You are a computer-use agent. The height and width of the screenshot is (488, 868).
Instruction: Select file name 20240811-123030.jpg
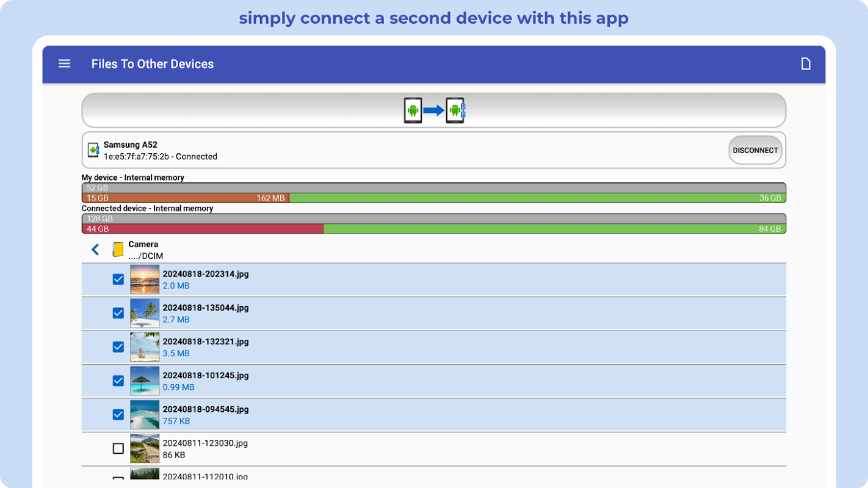pos(205,443)
